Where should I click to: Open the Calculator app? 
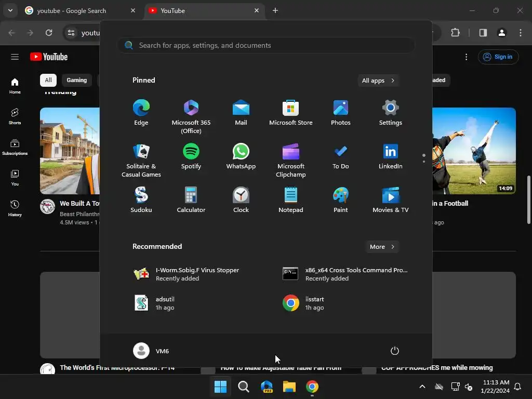coord(191,200)
